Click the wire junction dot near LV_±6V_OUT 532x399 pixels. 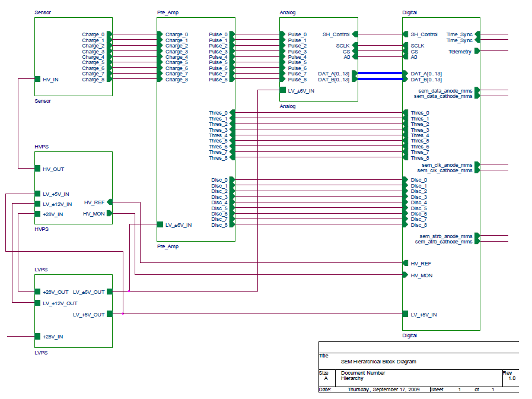pos(129,292)
